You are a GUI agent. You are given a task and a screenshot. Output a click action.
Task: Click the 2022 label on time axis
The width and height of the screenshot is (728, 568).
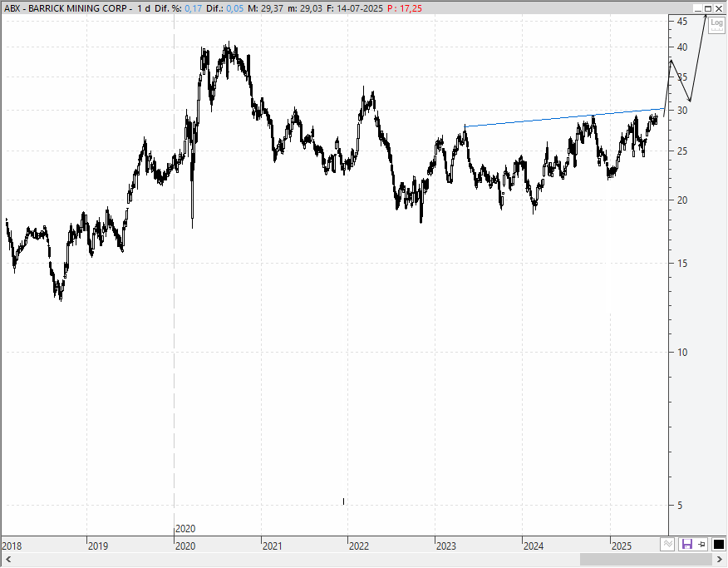(359, 546)
